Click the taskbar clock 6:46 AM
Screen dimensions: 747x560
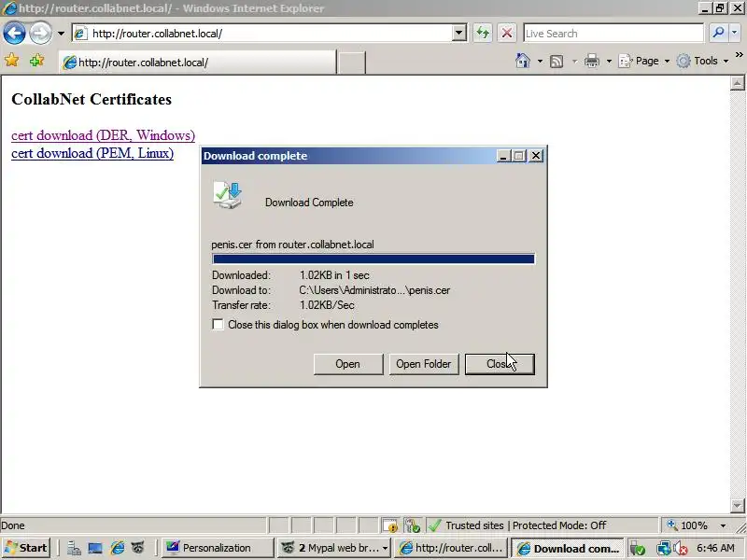point(715,548)
